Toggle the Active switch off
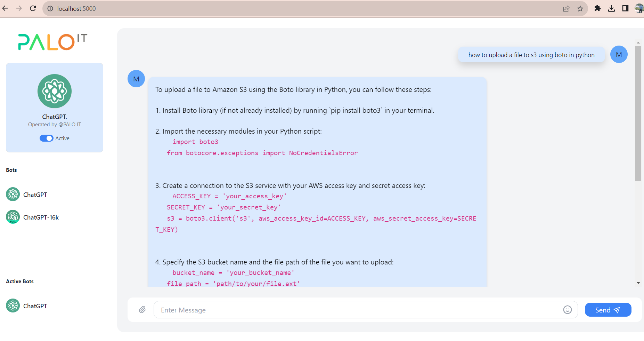Image resolution: width=644 pixels, height=341 pixels. point(46,138)
